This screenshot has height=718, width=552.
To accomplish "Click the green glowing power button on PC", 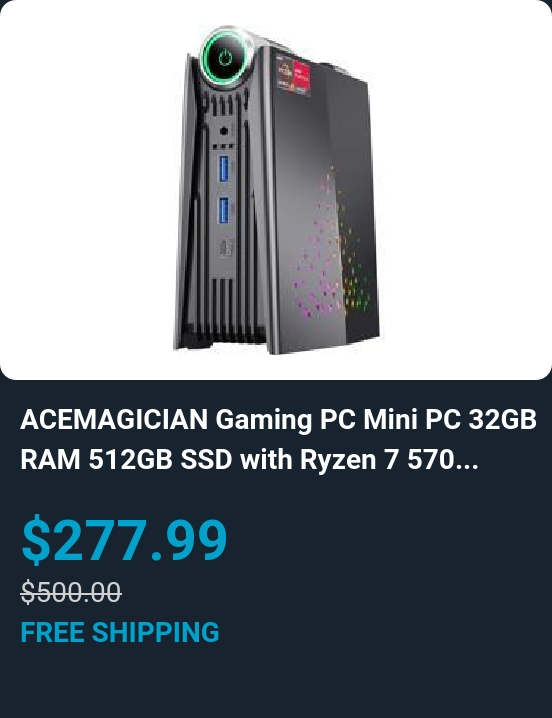I will click(x=225, y=58).
